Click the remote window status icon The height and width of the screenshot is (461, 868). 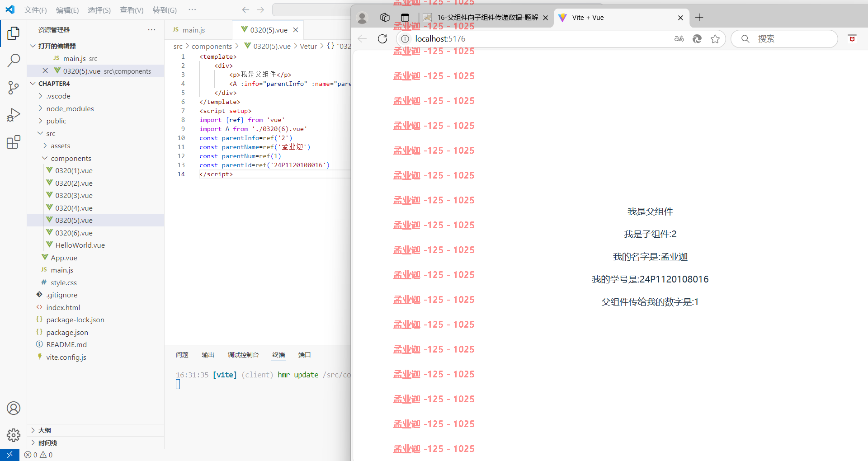tap(9, 455)
